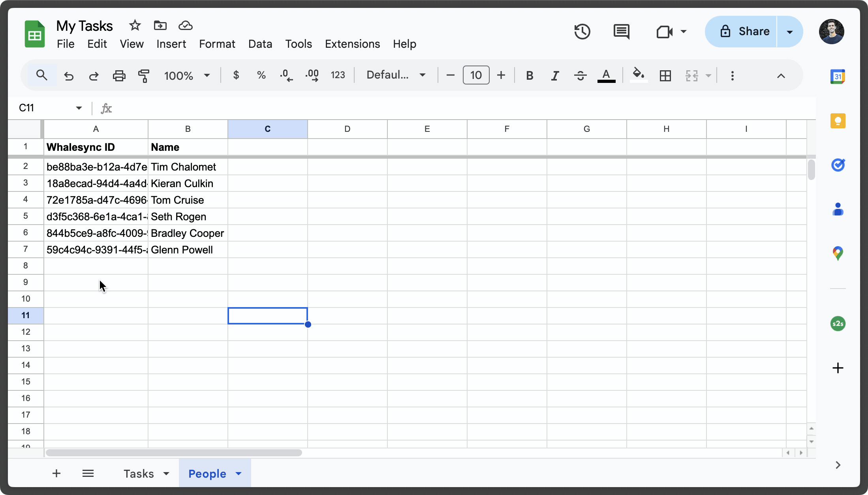Add a new sheet with plus button

(56, 473)
